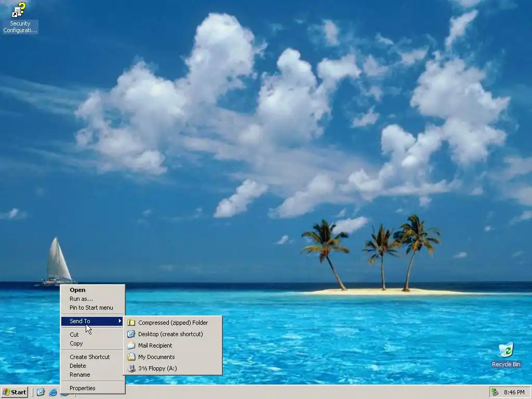The width and height of the screenshot is (532, 399).
Task: Open Properties from the context menu
Action: [x=92, y=388]
